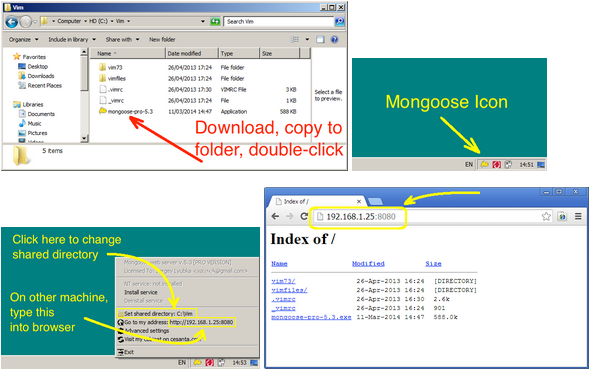Image resolution: width=590 pixels, height=370 pixels.
Task: Select Recent Places in navigation pane
Action: [40, 85]
